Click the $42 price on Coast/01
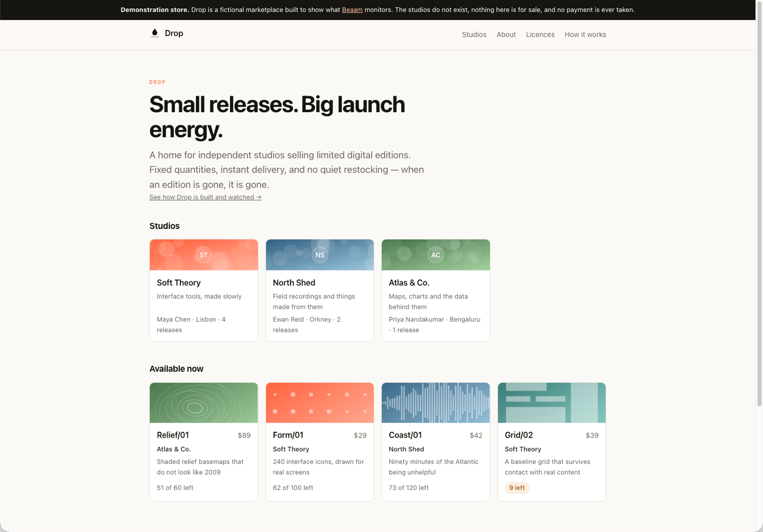763x532 pixels. pos(476,436)
